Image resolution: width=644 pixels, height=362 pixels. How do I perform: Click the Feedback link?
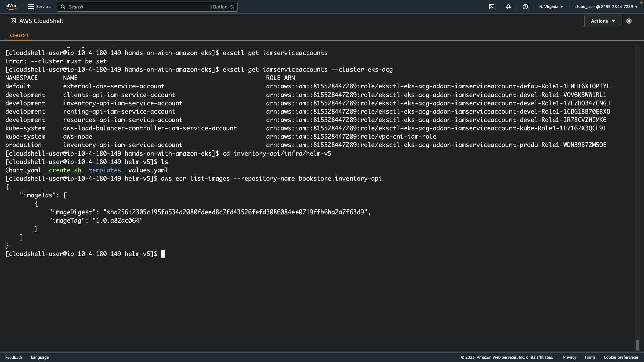(x=14, y=357)
